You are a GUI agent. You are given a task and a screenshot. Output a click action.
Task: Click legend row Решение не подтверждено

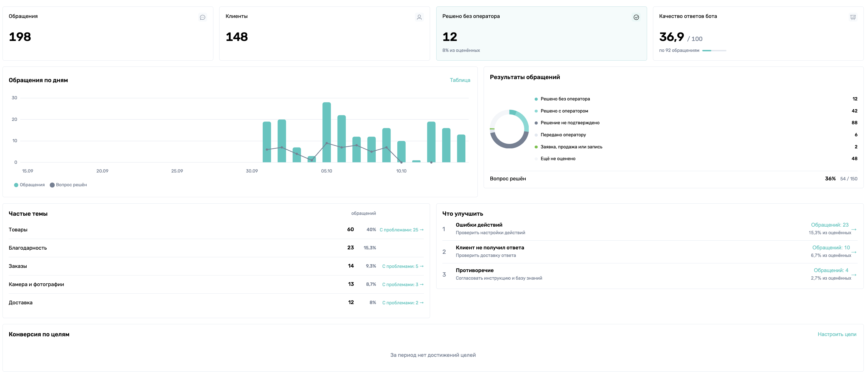click(696, 123)
